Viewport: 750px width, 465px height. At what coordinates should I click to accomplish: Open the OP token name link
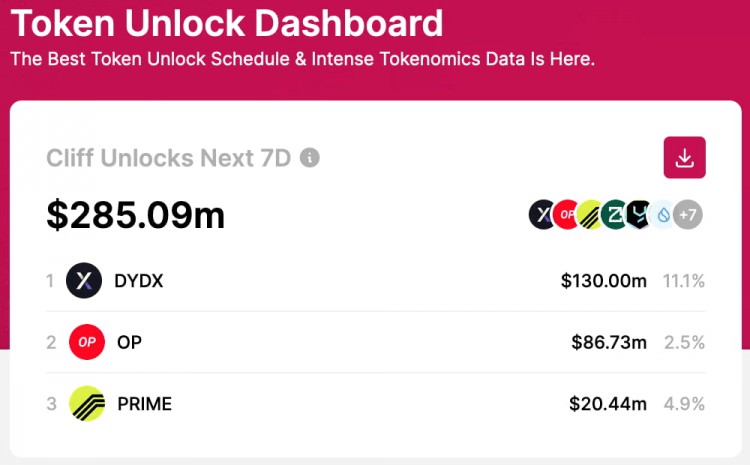point(129,342)
